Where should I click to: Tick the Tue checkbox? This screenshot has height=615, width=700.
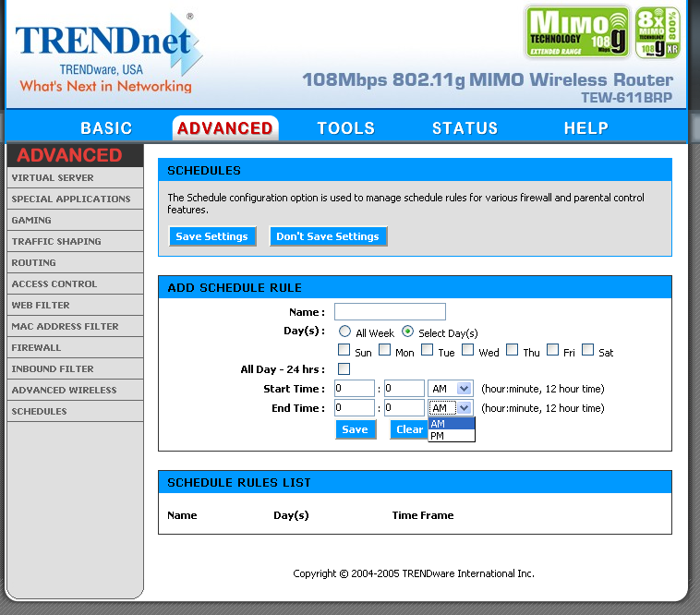click(x=428, y=350)
